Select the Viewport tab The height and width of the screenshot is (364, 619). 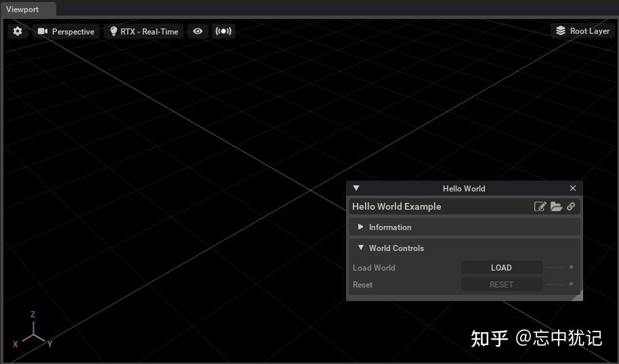click(x=22, y=9)
